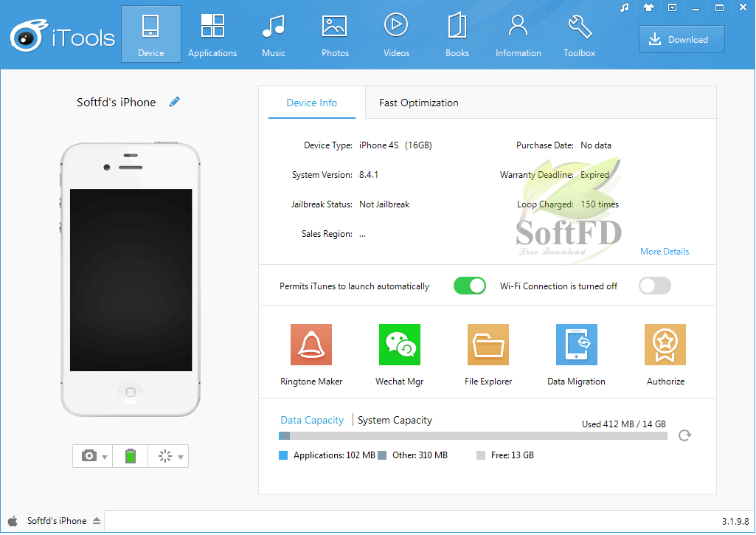Click the version number 3.1.9.8
The height and width of the screenshot is (535, 756).
click(x=735, y=521)
